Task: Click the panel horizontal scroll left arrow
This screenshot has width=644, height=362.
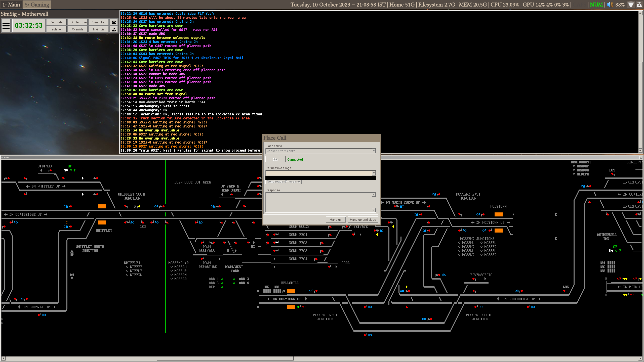Action: pos(3,358)
